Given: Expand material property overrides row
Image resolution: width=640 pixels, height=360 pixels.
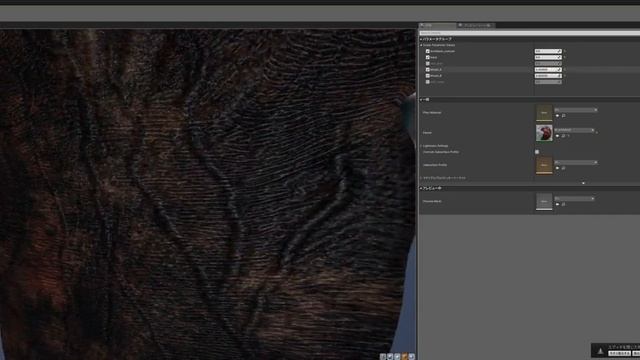Looking at the screenshot, I should [422, 178].
